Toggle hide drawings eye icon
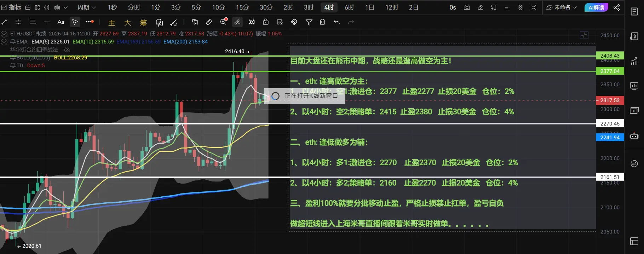The width and height of the screenshot is (644, 254). (x=294, y=22)
